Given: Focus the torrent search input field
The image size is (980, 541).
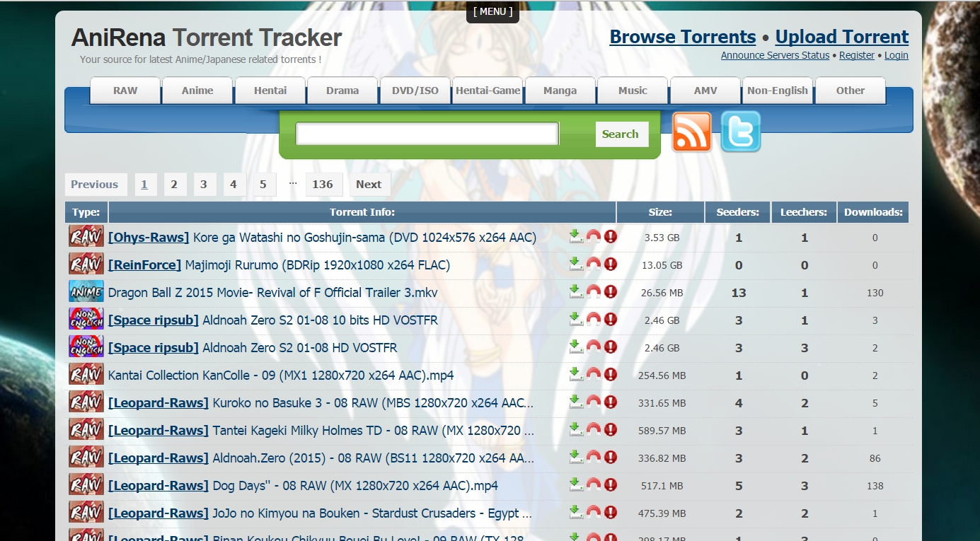Looking at the screenshot, I should tap(427, 134).
